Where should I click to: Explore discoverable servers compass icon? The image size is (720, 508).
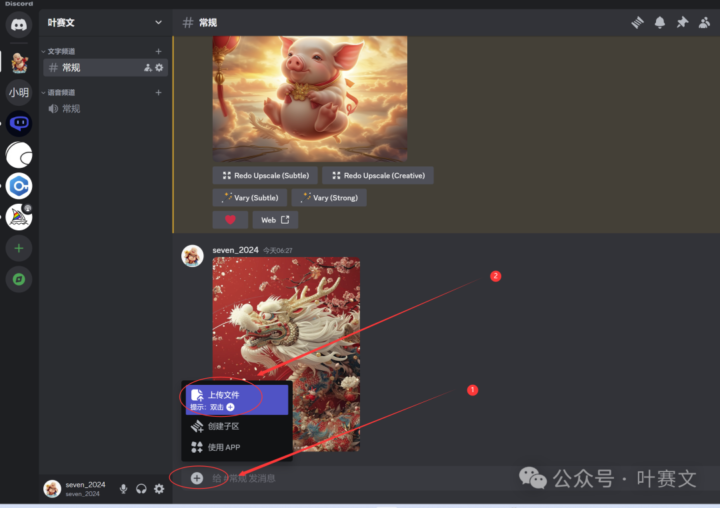click(x=19, y=279)
